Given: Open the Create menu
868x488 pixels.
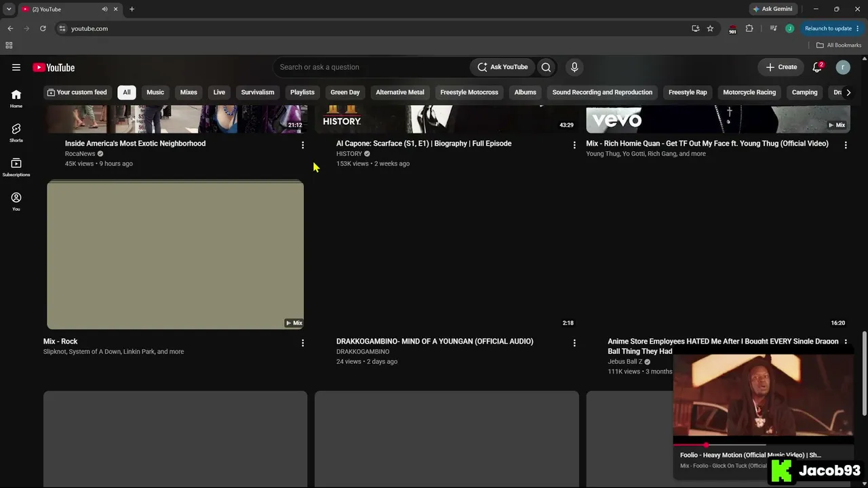Looking at the screenshot, I should point(781,67).
